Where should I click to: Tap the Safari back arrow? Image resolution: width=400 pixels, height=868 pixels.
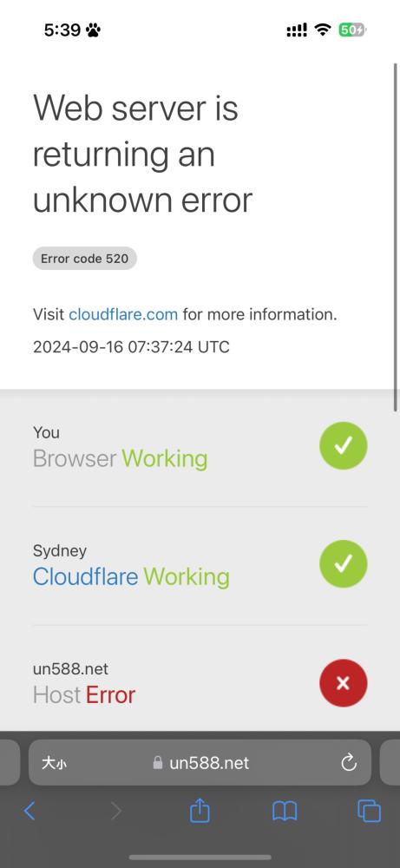pyautogui.click(x=30, y=811)
